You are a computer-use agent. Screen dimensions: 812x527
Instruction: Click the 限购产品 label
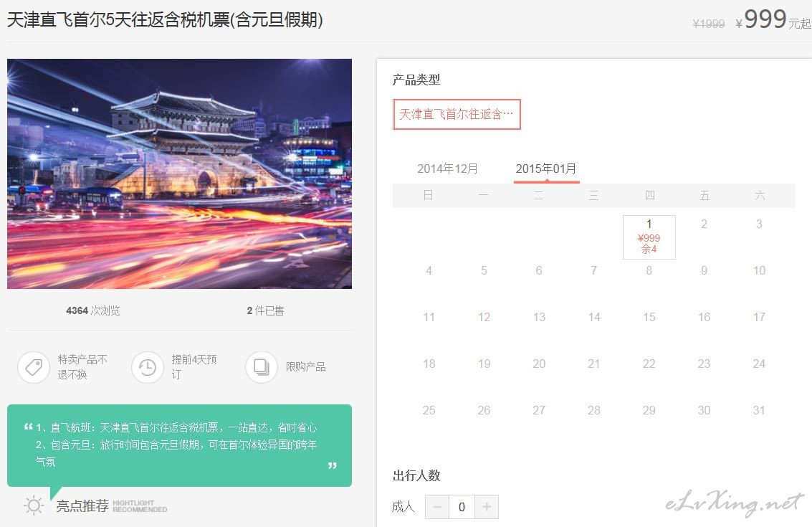[306, 367]
